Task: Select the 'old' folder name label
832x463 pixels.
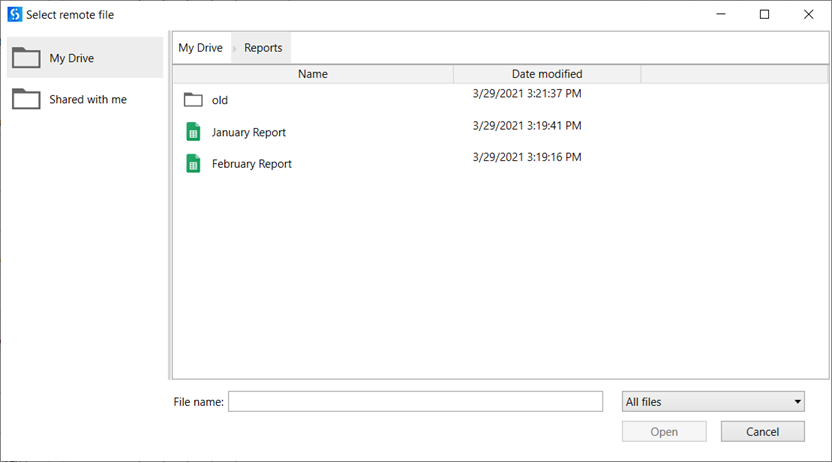Action: point(220,101)
